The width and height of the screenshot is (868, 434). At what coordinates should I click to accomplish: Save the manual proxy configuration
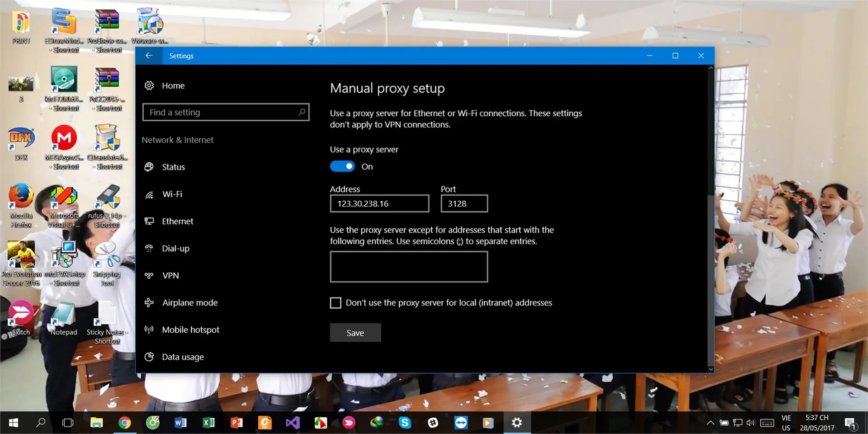tap(355, 332)
